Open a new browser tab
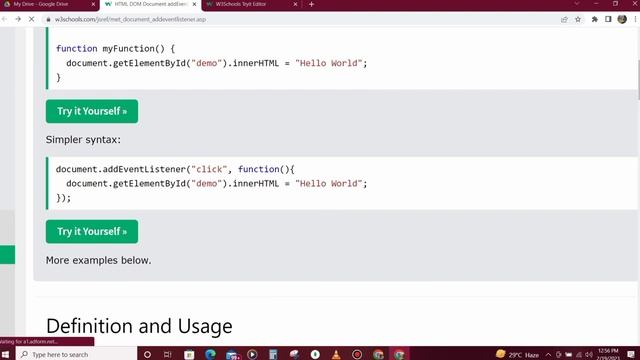This screenshot has width=640, height=360. click(311, 4)
